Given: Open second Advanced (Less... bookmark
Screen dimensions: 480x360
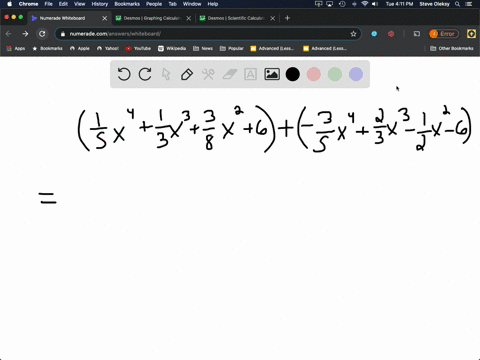Looking at the screenshot, I should coord(325,48).
